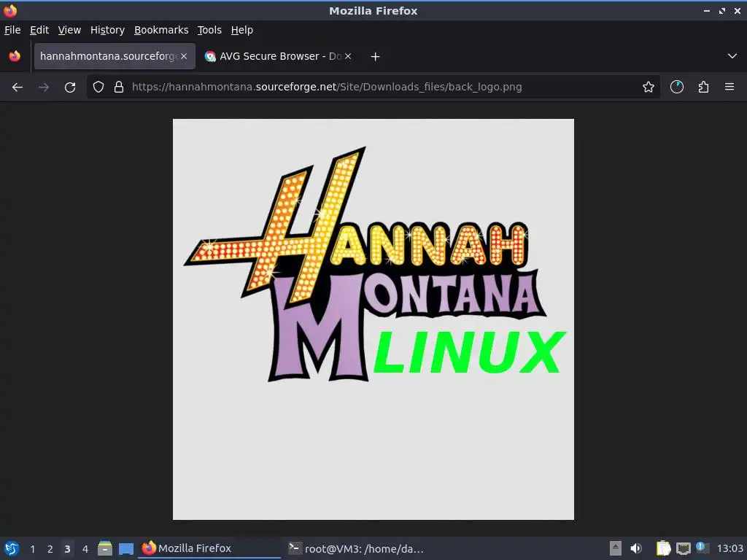Expand the list all tabs chevron
Image resolution: width=747 pixels, height=560 pixels.
[x=732, y=56]
